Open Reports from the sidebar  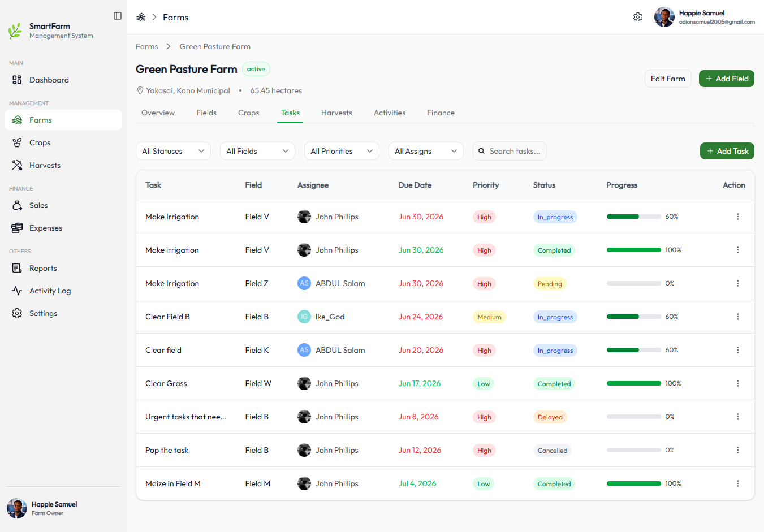coord(63,268)
